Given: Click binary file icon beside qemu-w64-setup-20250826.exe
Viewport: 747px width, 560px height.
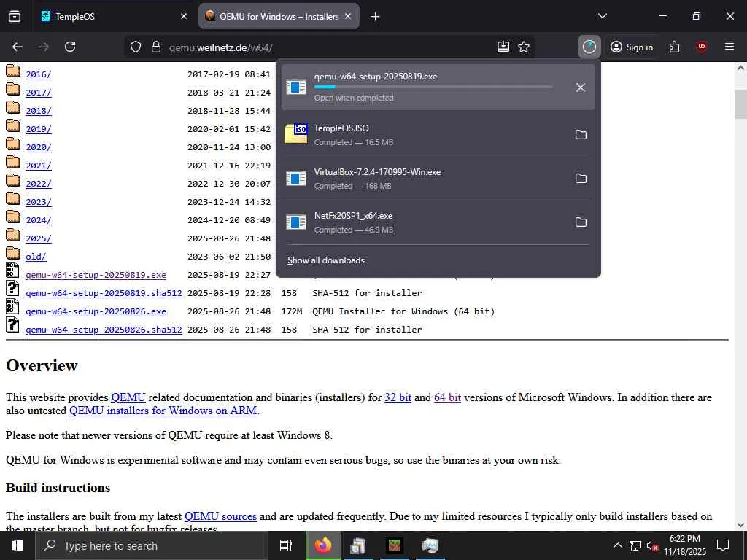Looking at the screenshot, I should click(x=12, y=307).
